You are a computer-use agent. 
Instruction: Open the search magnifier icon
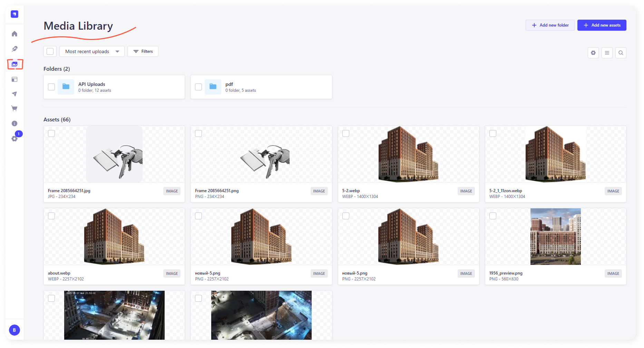621,53
